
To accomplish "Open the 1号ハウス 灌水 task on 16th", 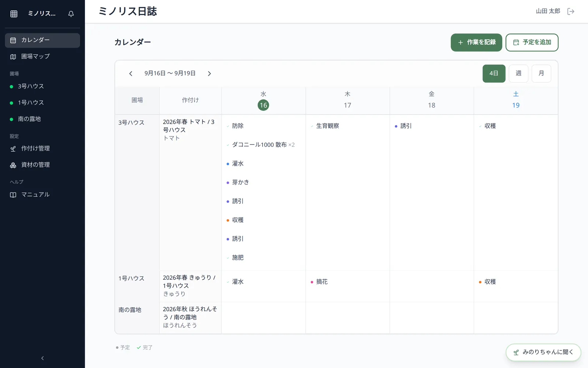I will pyautogui.click(x=263, y=282).
